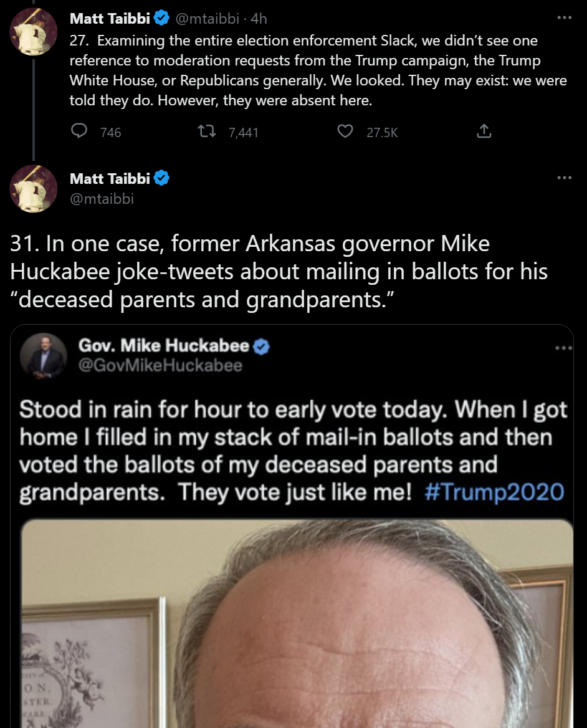The height and width of the screenshot is (728, 587).
Task: Open more options on tweet 27
Action: click(564, 17)
